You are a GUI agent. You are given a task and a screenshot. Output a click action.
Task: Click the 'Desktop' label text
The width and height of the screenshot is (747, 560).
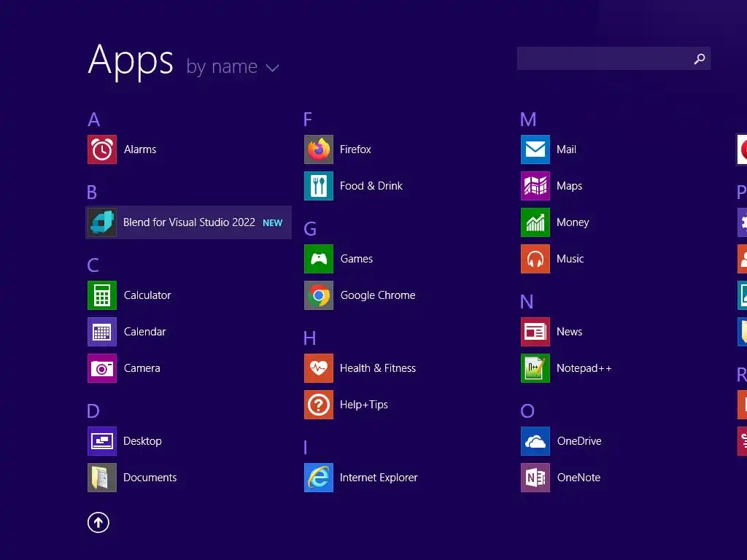tap(142, 441)
